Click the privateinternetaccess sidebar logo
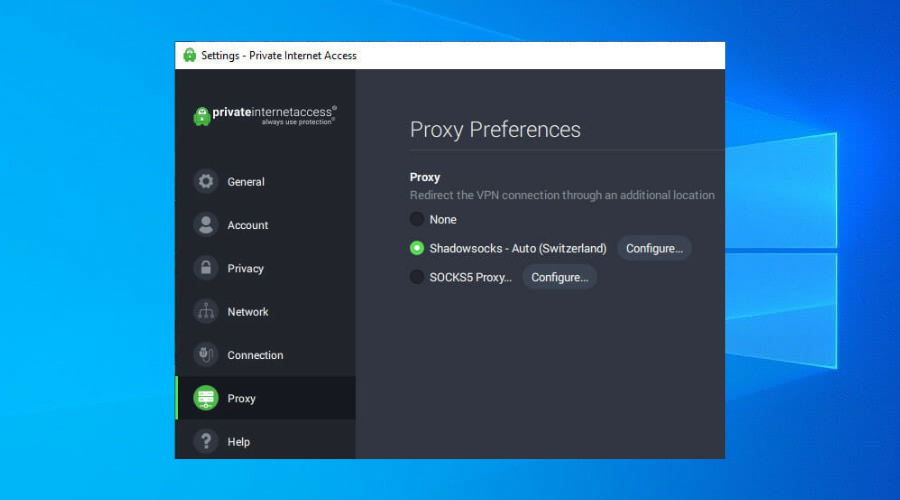Screen dimensions: 900x500 click(265, 115)
